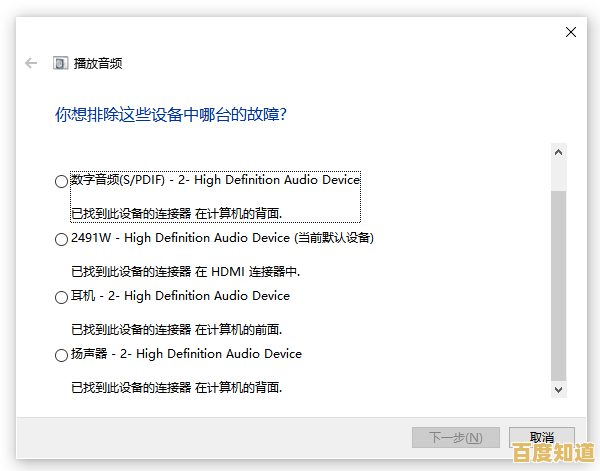Viewport: 600px width, 471px height.
Task: Click the connector description below 扬声器
Action: tap(176, 387)
